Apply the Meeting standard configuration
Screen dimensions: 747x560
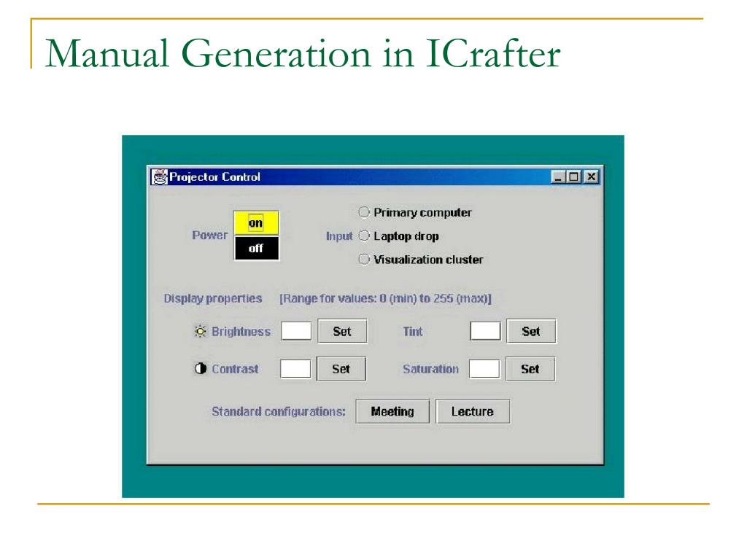[x=392, y=411]
